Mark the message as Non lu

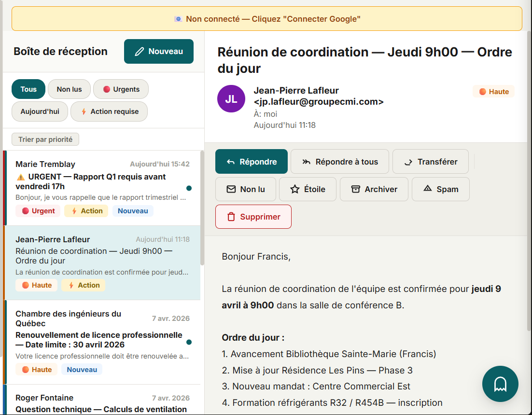pos(245,189)
